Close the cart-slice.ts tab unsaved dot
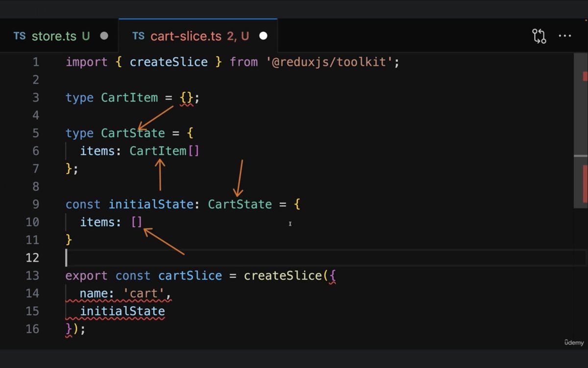Screen dimensions: 588x368 point(263,36)
